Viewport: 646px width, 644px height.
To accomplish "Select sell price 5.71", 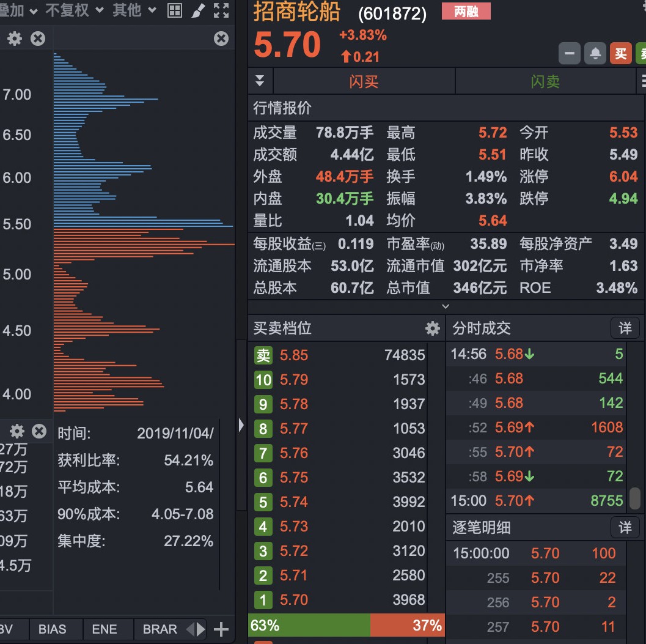I will click(294, 576).
